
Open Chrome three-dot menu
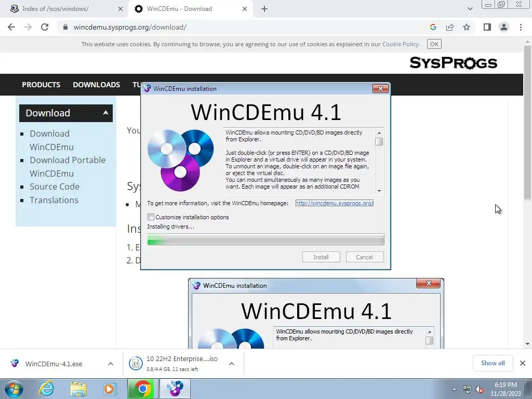pyautogui.click(x=521, y=27)
